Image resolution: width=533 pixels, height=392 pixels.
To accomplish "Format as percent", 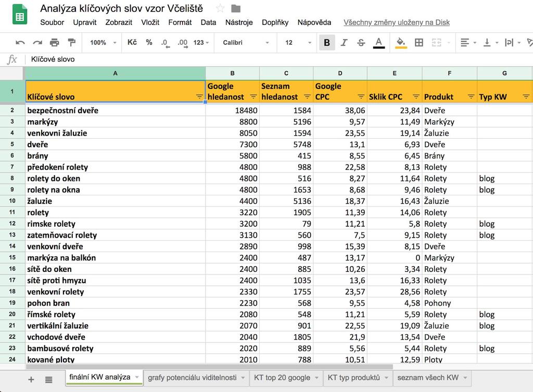I will point(149,43).
